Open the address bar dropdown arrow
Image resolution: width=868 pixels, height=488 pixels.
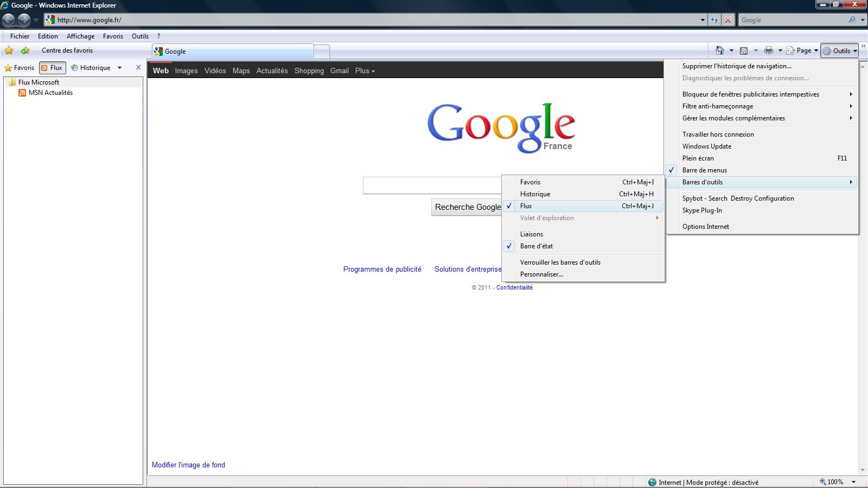703,20
